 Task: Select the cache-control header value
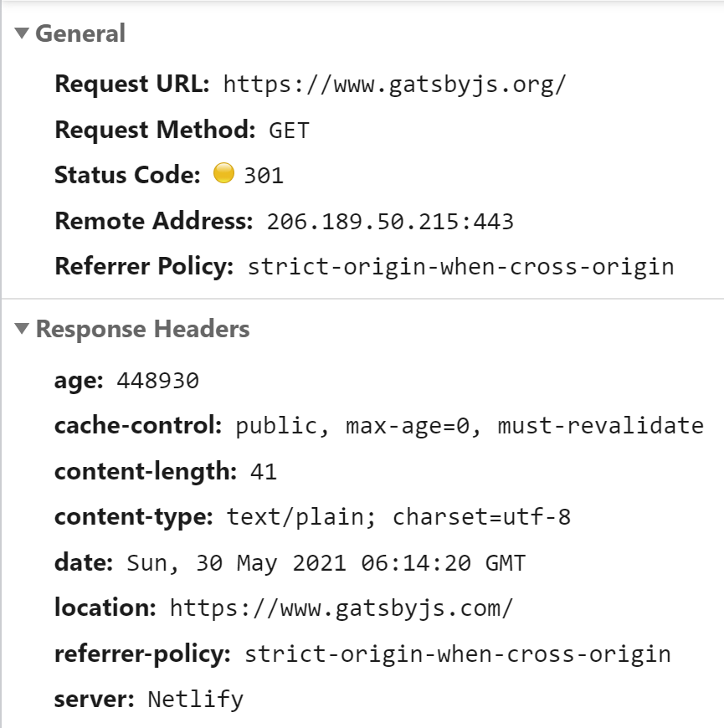[x=470, y=426]
